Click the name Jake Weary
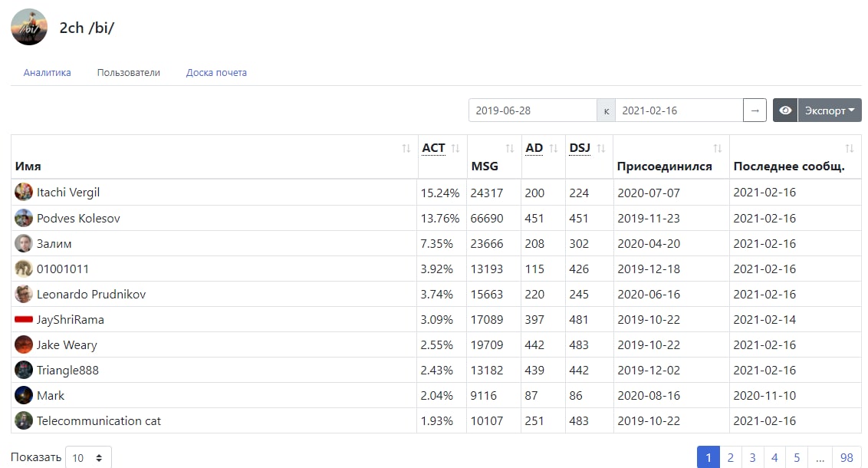This screenshot has width=868, height=468. (x=67, y=345)
